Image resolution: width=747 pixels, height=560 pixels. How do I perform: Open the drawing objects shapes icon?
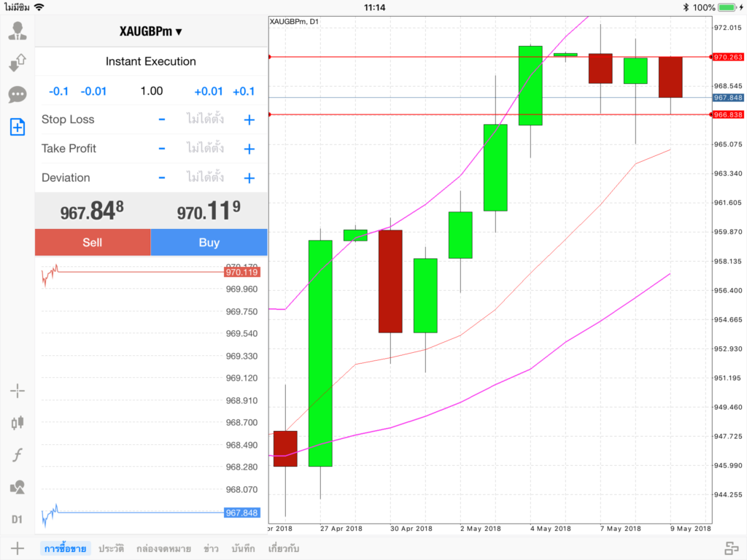[x=18, y=487]
